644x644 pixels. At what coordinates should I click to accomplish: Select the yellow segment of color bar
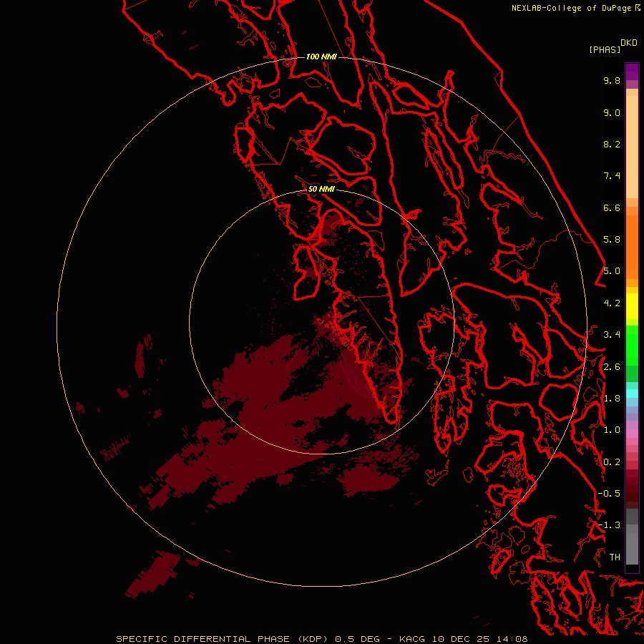(x=632, y=306)
